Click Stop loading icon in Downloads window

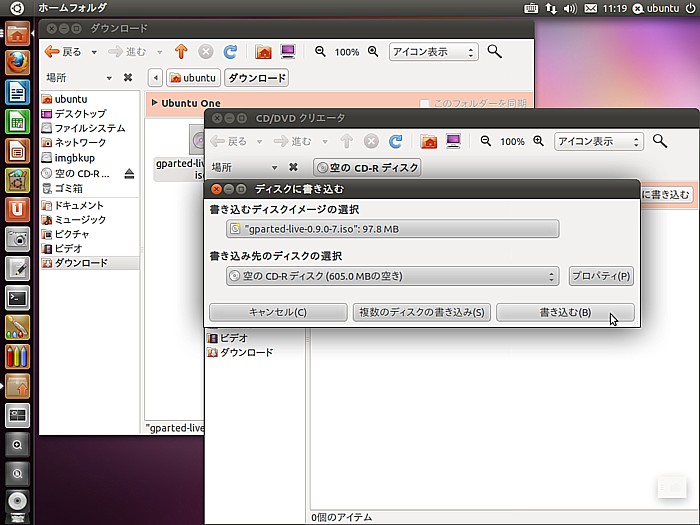tap(205, 52)
